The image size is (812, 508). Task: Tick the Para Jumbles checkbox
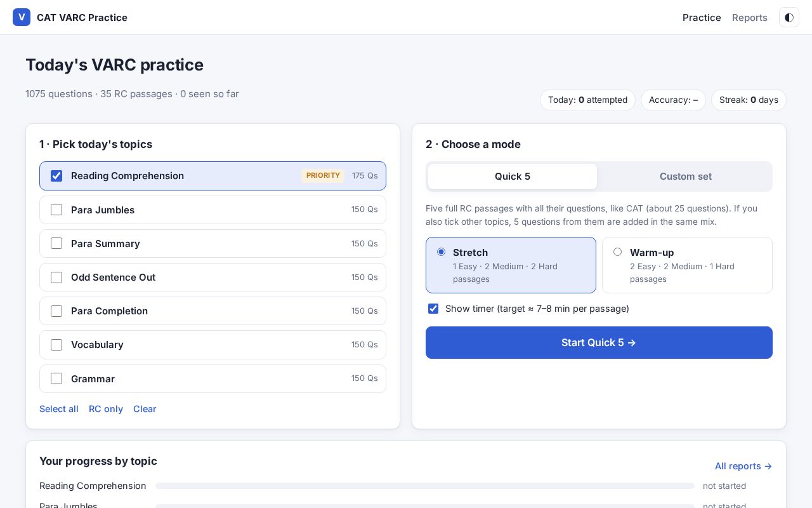coord(56,210)
